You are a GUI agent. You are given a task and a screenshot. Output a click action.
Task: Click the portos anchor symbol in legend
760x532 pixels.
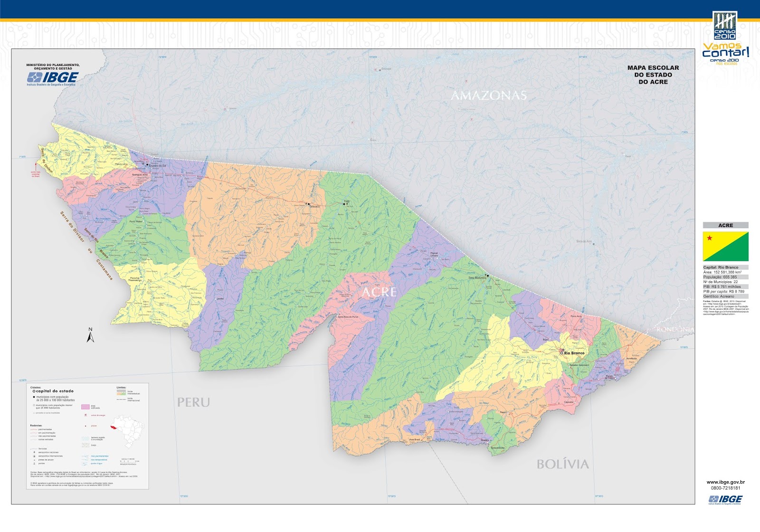(x=34, y=464)
